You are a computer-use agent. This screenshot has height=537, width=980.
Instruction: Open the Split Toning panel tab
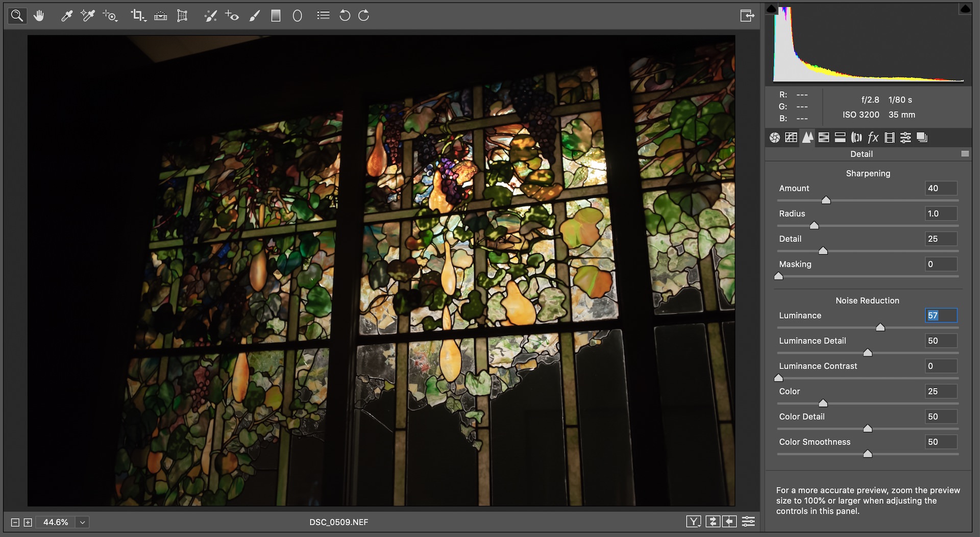[x=840, y=137]
